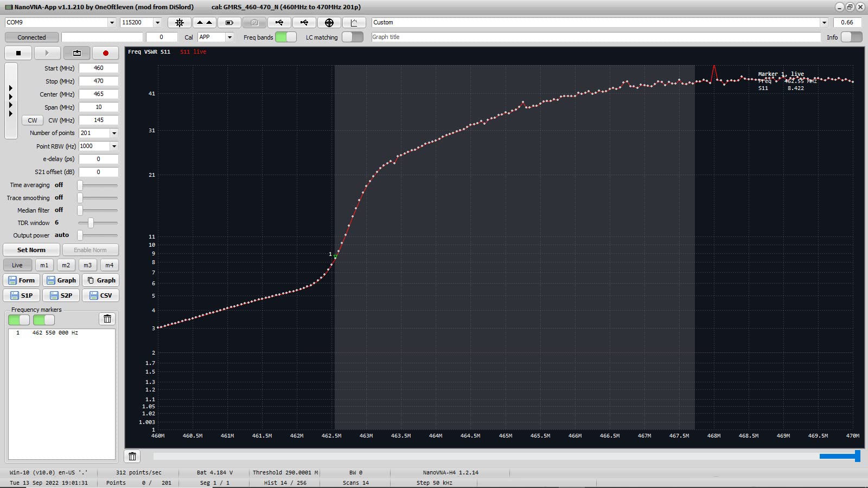This screenshot has width=868, height=488.
Task: Enable the LC matching switch
Action: 352,37
